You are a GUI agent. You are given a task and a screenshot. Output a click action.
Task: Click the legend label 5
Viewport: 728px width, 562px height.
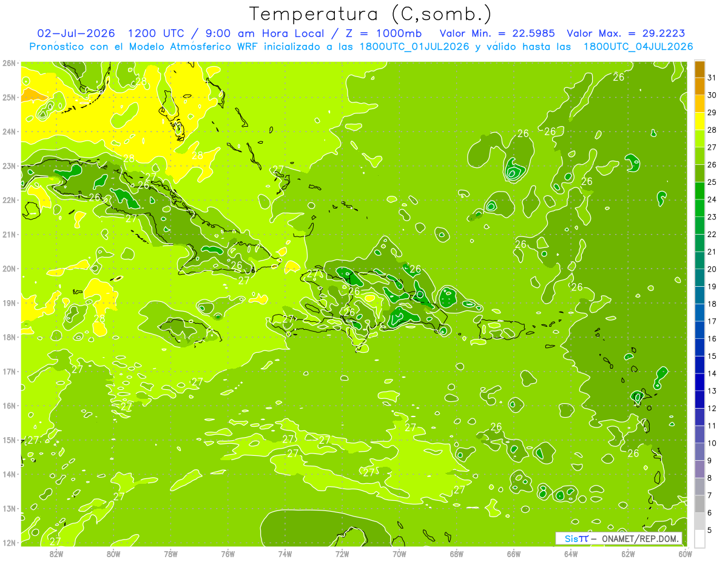(x=710, y=530)
